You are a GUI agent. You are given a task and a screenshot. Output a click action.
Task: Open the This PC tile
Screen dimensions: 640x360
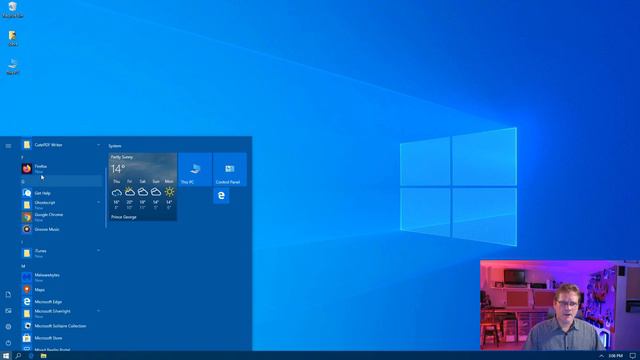click(195, 169)
